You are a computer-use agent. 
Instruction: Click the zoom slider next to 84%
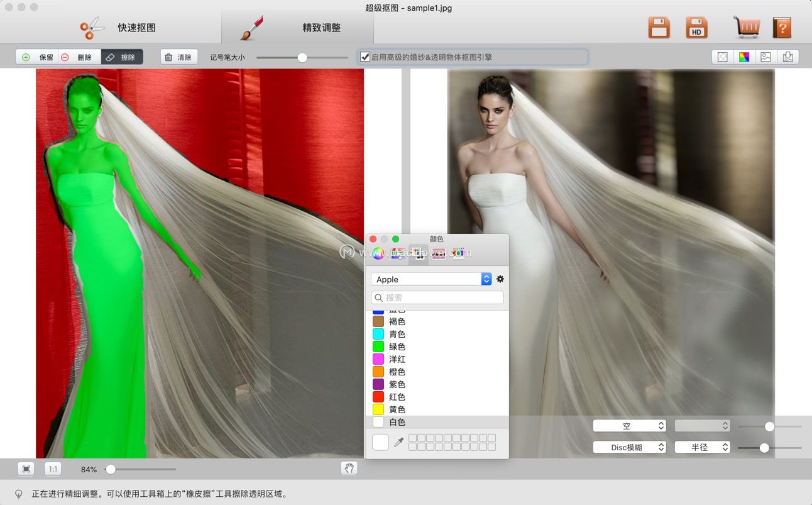141,469
